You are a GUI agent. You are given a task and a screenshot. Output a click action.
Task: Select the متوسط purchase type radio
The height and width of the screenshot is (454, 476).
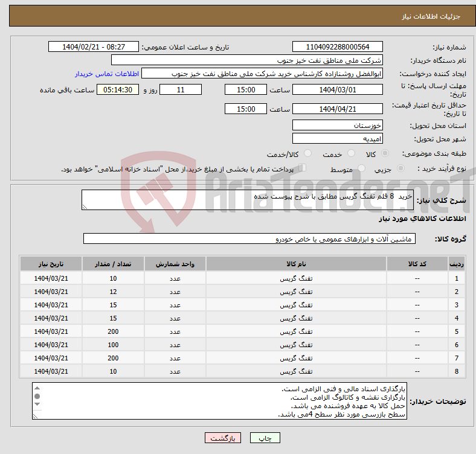point(361,168)
